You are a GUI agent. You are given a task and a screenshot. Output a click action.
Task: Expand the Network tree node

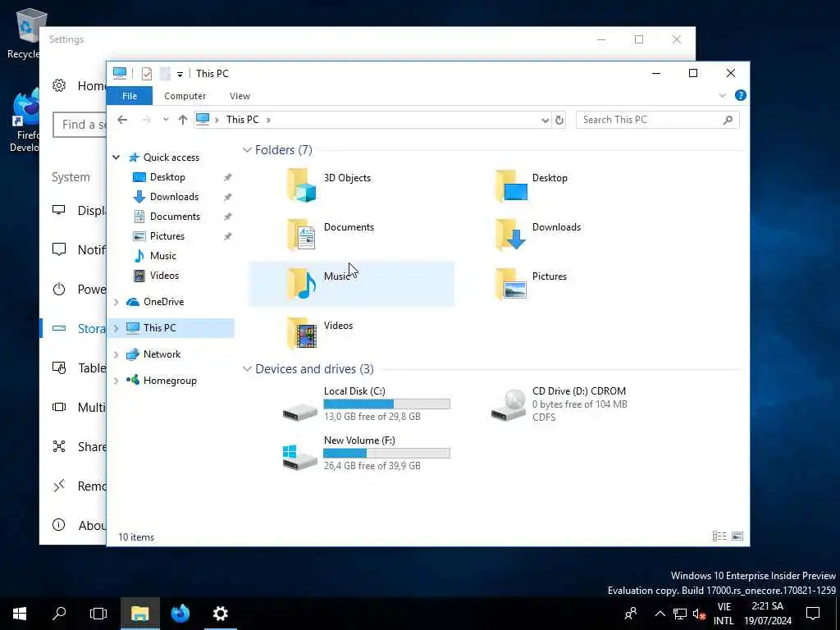pos(116,354)
